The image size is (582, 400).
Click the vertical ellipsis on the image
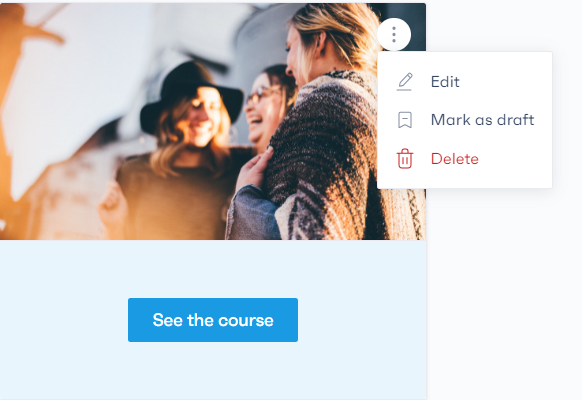(x=394, y=34)
